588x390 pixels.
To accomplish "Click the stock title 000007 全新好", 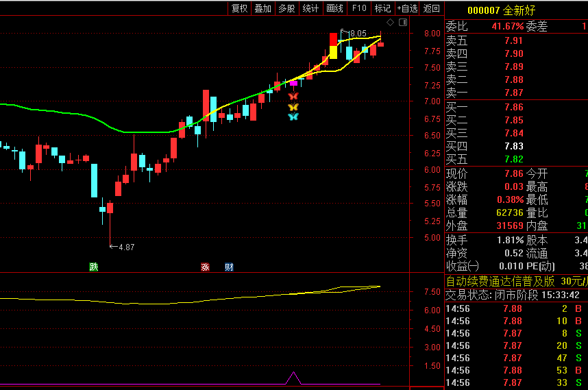I will pos(502,10).
